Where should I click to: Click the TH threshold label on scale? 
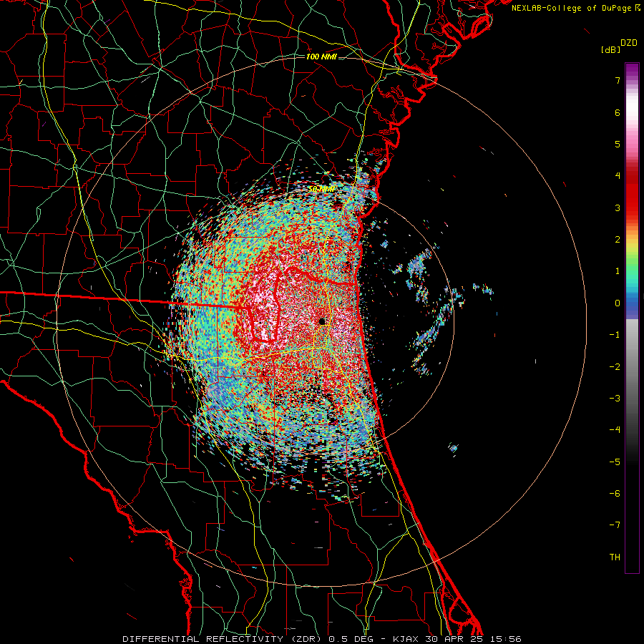pyautogui.click(x=615, y=557)
